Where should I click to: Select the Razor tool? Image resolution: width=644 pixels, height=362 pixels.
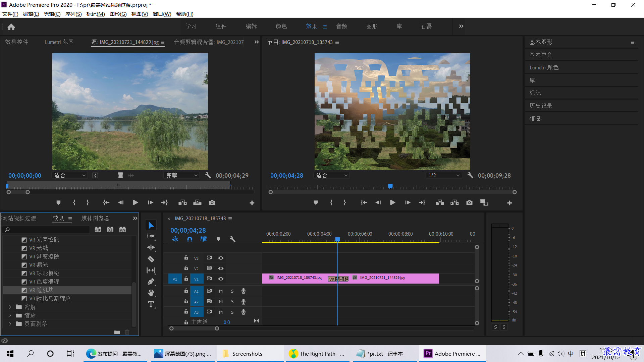(x=151, y=259)
